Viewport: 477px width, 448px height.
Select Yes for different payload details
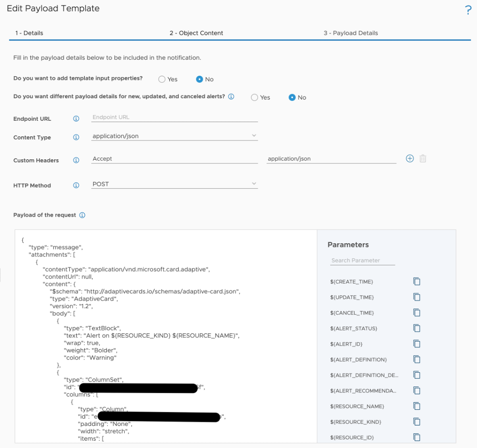[x=254, y=97]
